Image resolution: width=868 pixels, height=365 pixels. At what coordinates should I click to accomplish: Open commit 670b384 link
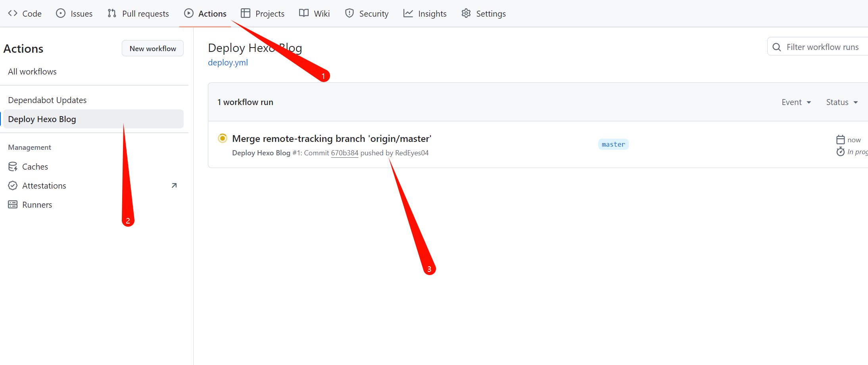pos(344,153)
